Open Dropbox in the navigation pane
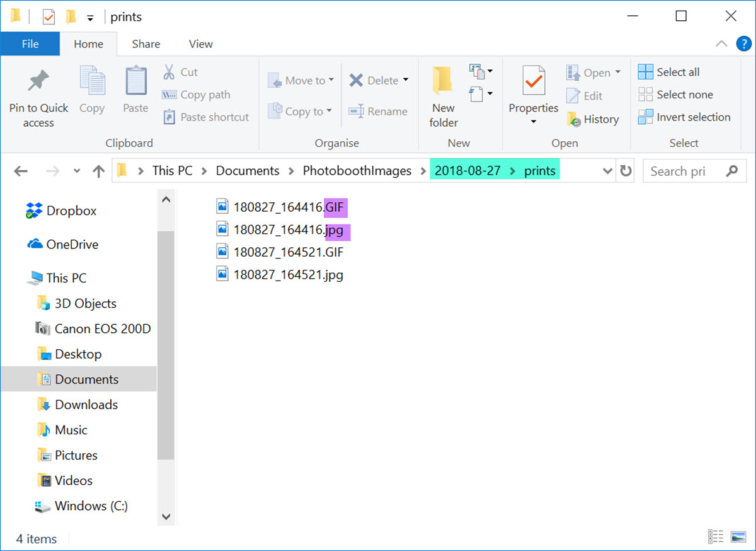The image size is (756, 551). [61, 211]
